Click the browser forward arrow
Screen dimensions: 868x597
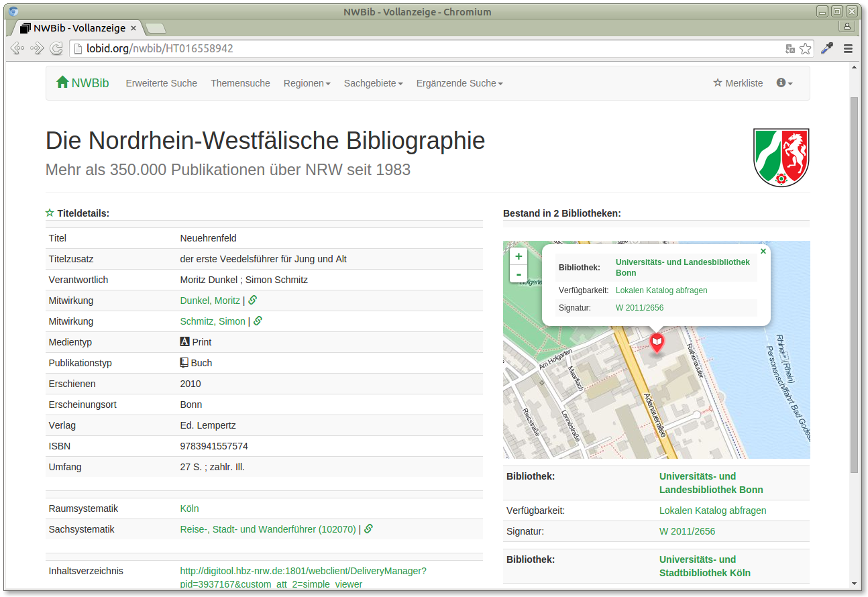[38, 48]
